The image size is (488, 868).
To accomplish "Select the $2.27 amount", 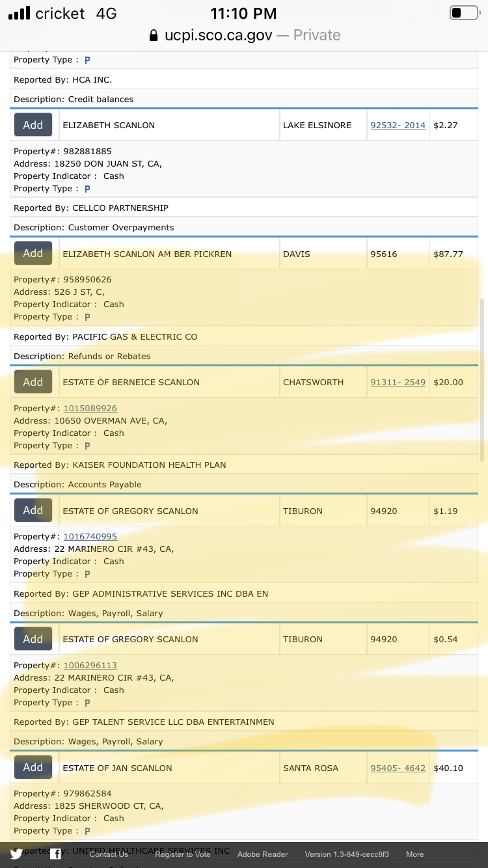I will click(x=446, y=125).
